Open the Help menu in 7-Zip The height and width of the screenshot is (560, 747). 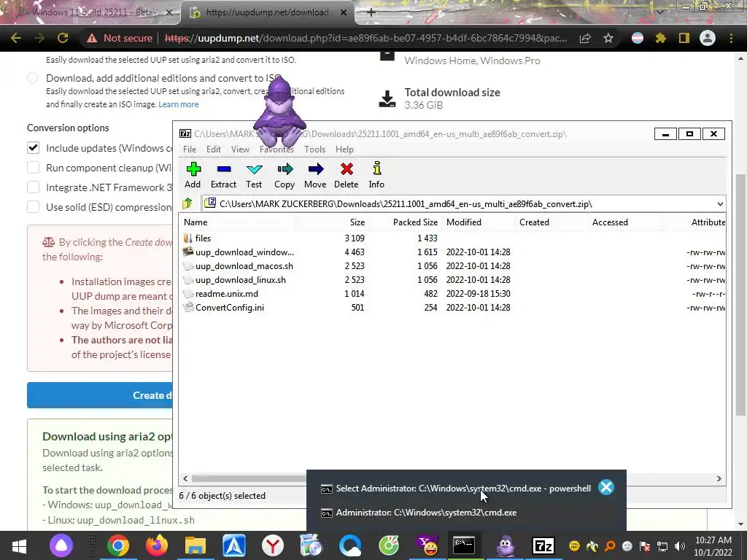344,149
